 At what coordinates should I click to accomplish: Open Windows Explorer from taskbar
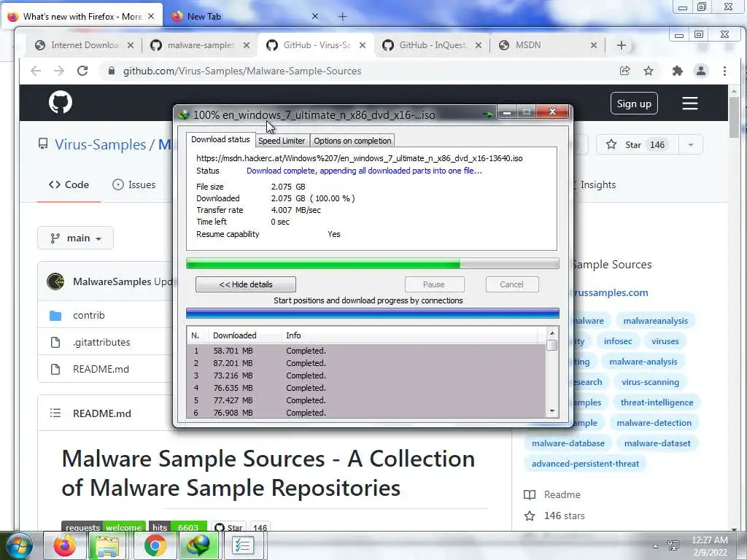tap(107, 545)
